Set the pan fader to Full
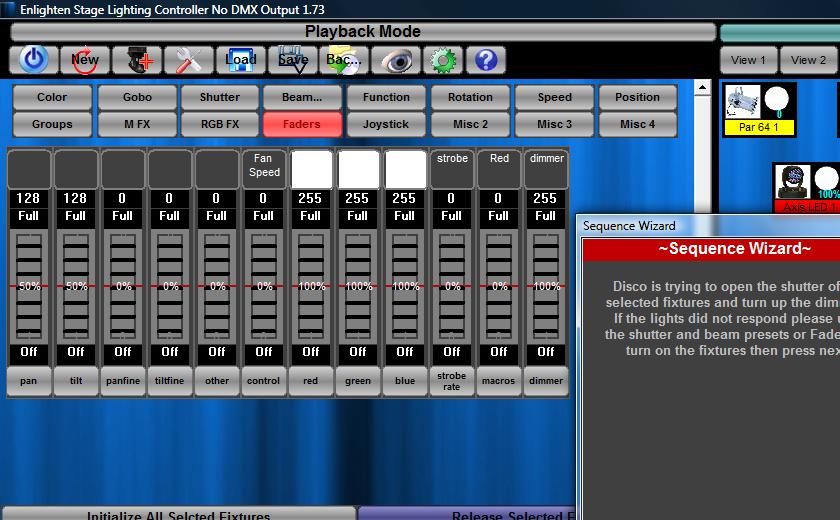This screenshot has width=840, height=520. pos(28,215)
